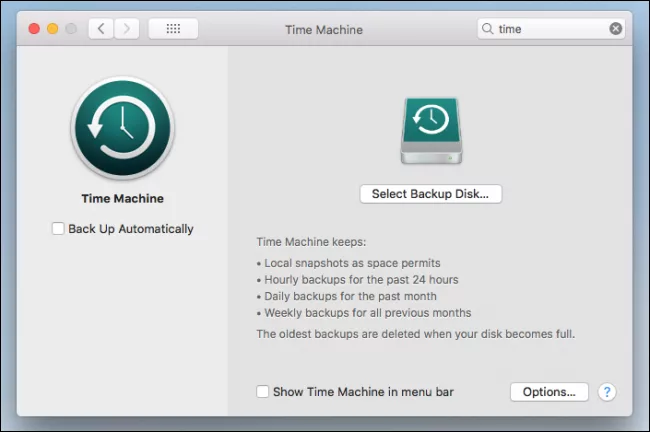Click the magnifying glass search icon

[x=488, y=29]
